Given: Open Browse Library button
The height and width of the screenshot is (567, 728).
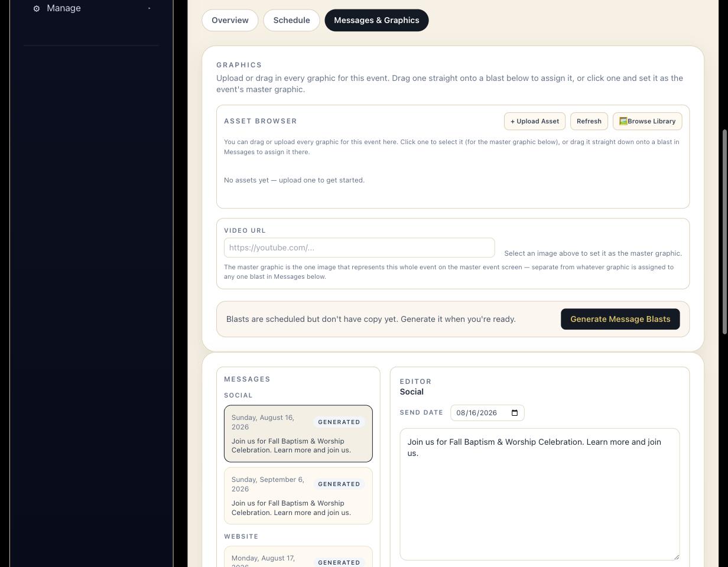Looking at the screenshot, I should 648,121.
